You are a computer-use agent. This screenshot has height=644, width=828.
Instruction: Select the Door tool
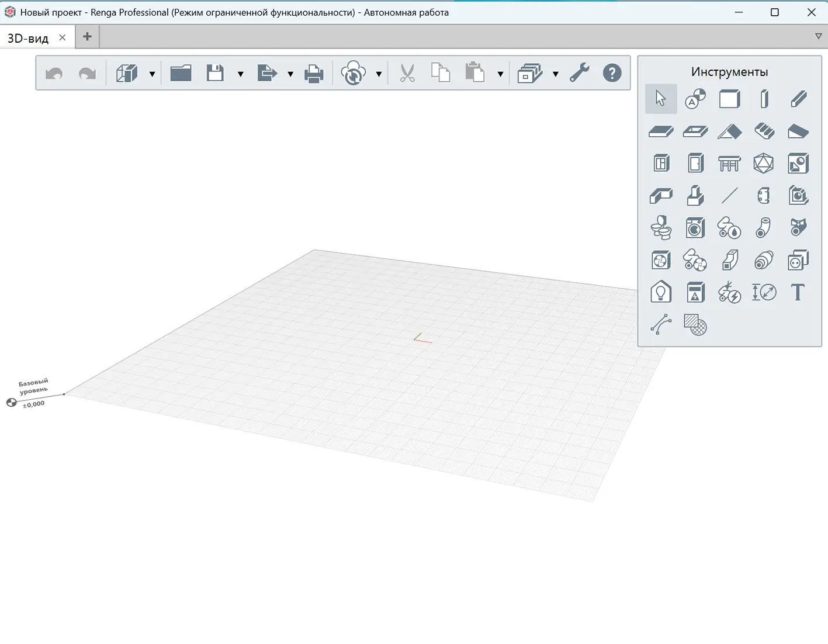click(695, 163)
